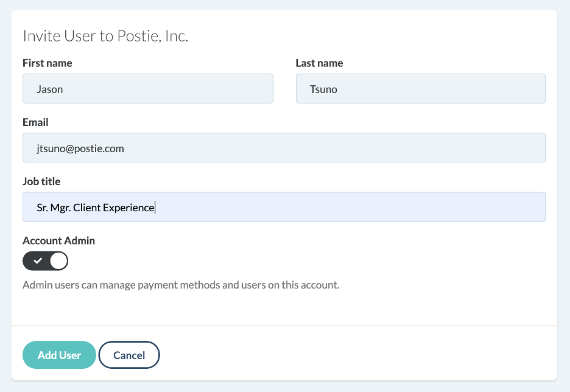Viewport: 570px width, 392px height.
Task: Place cursor on the "Tsuno" text
Action: tap(323, 89)
